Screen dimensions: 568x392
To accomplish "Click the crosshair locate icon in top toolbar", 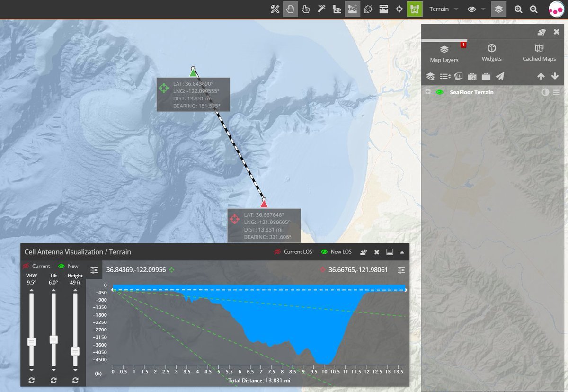I will pos(399,9).
